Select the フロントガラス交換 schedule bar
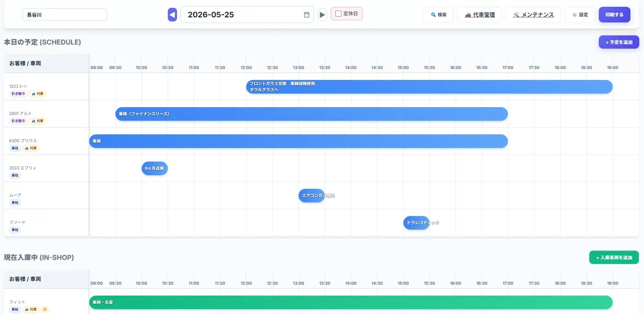This screenshot has height=315, width=644. (x=429, y=87)
